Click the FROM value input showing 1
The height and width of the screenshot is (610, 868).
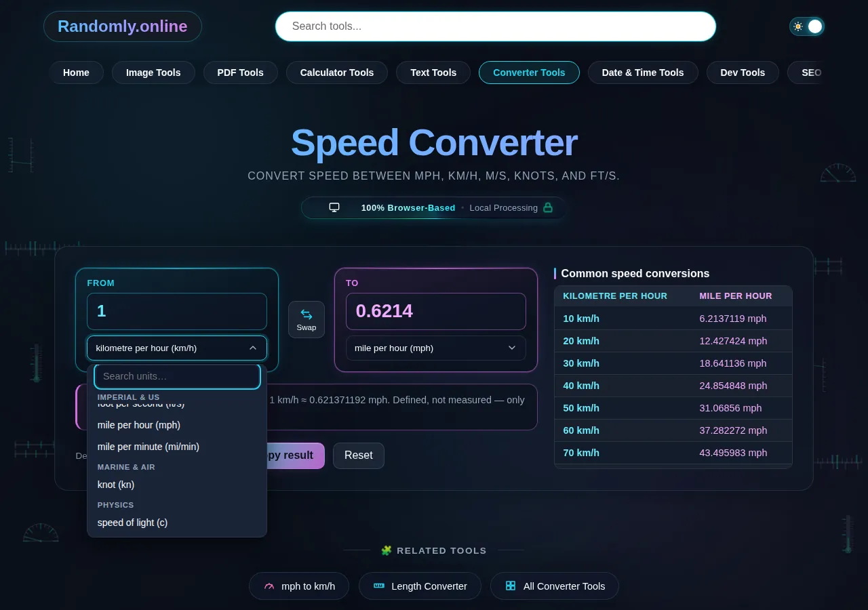(177, 311)
